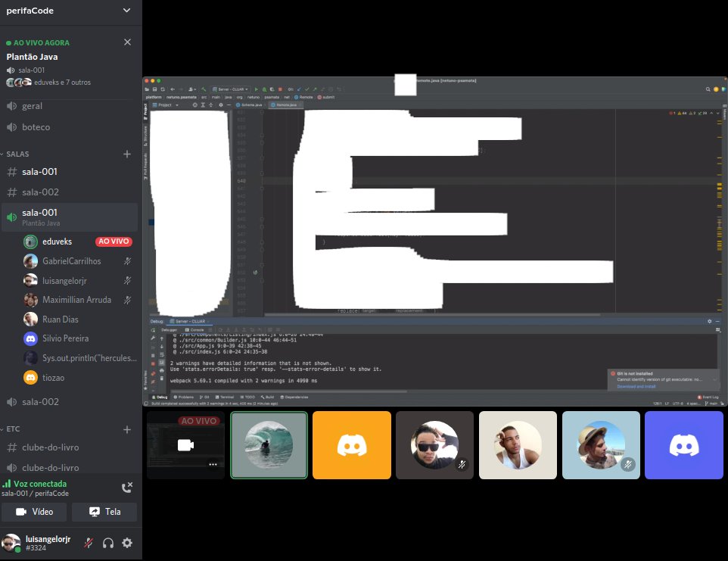Open the Event Log in IDE status bar
This screenshot has height=561, width=728.
[708, 397]
